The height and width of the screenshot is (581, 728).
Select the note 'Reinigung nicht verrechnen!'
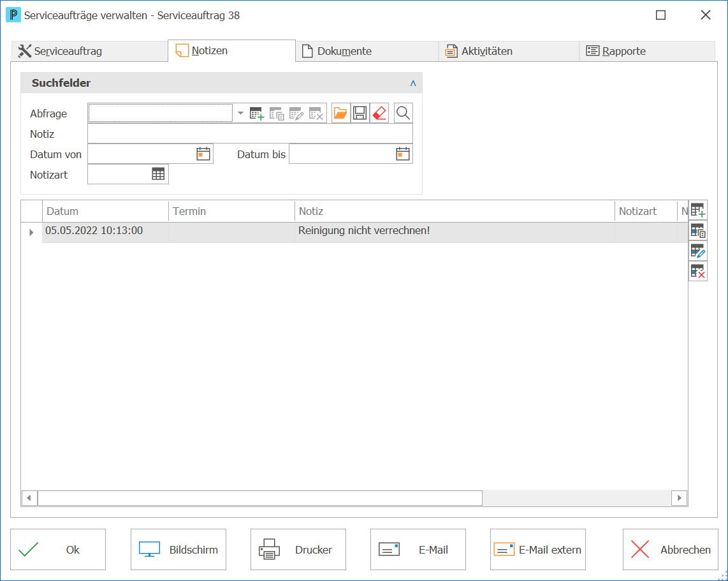(x=364, y=230)
